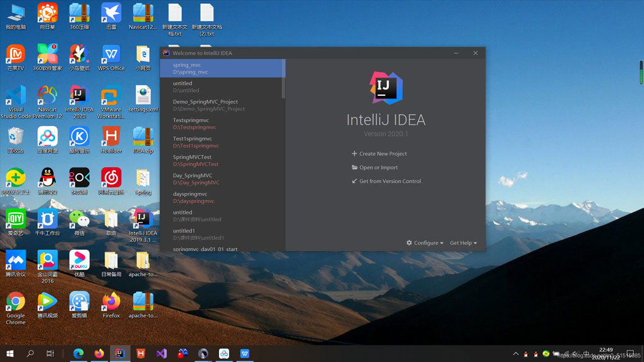Click the WPS Office desktop icon
Screen dimensions: 644x362
click(111, 55)
